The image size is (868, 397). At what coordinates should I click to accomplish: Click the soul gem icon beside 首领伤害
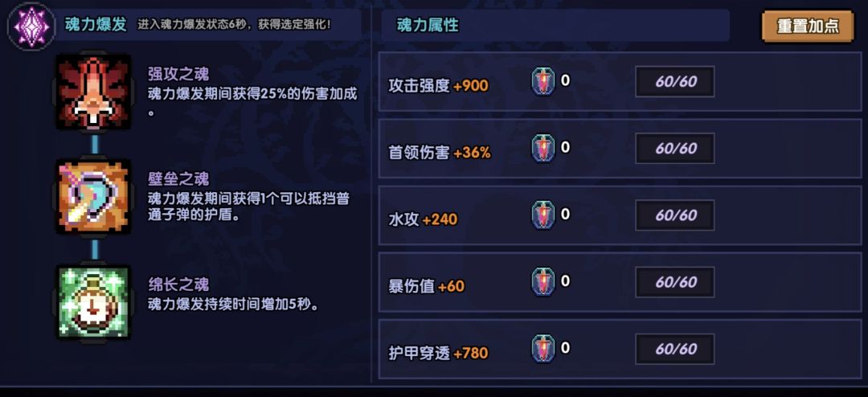click(543, 148)
